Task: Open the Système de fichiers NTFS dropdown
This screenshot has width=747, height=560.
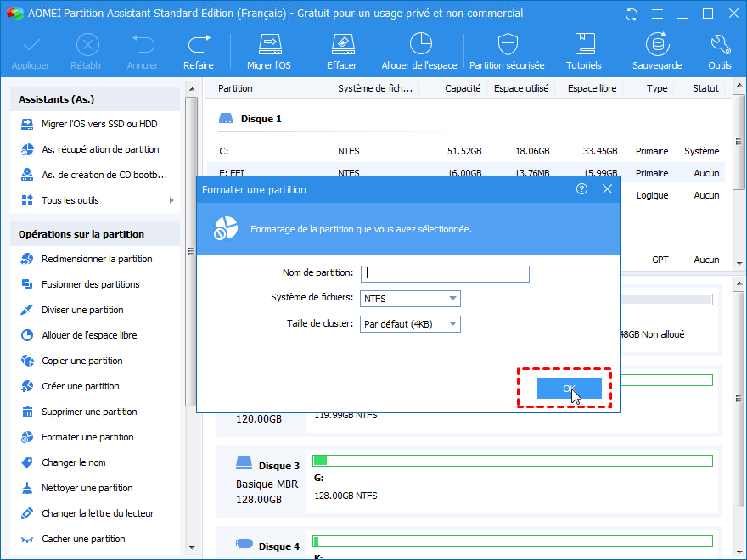Action: click(410, 299)
